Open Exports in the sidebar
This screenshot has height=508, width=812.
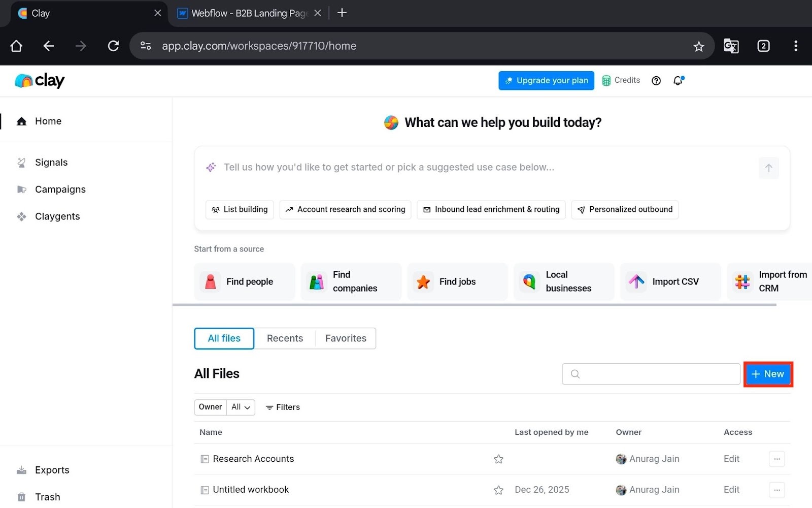(52, 470)
